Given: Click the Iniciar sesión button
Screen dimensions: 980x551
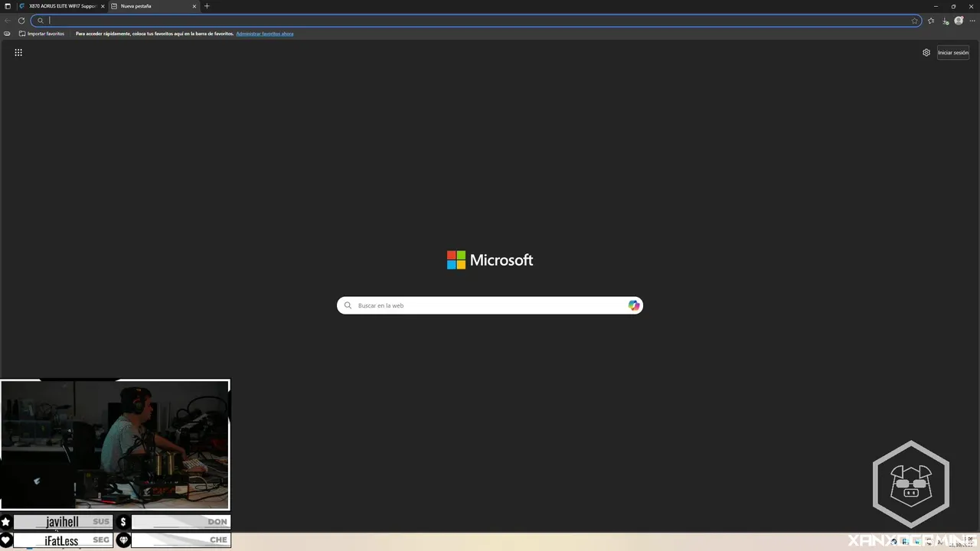Looking at the screenshot, I should pyautogui.click(x=953, y=53).
